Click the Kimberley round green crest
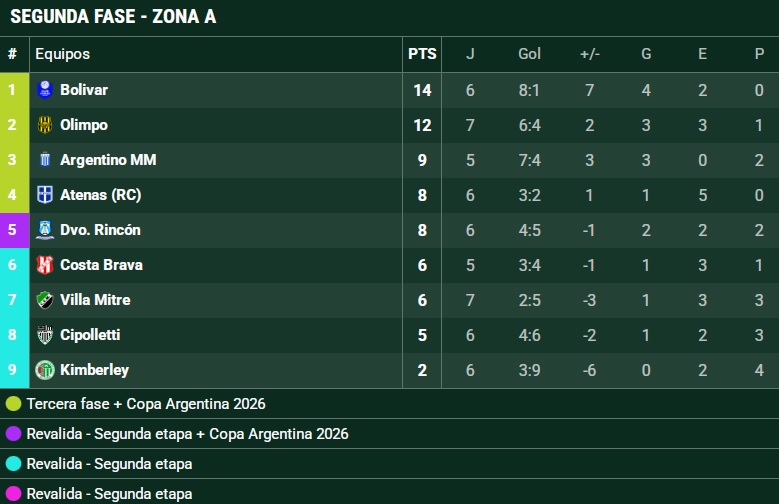Screen dimensions: 779x504 [45, 370]
